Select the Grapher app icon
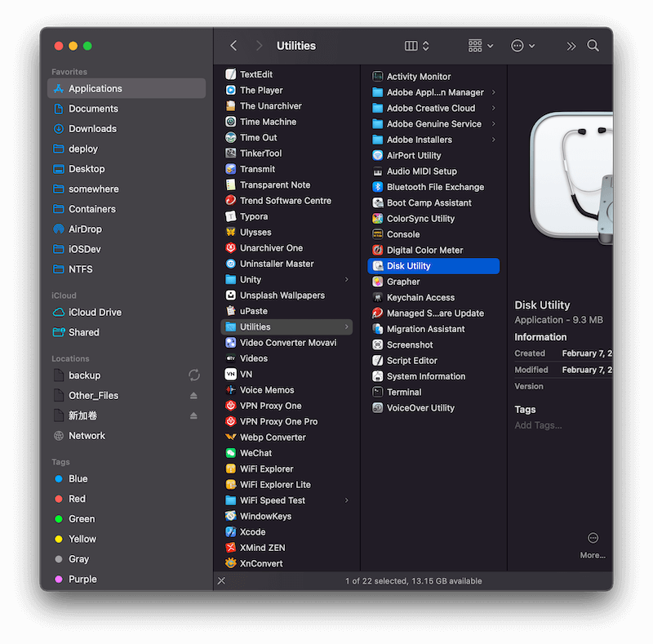Image resolution: width=653 pixels, height=644 pixels. [377, 282]
